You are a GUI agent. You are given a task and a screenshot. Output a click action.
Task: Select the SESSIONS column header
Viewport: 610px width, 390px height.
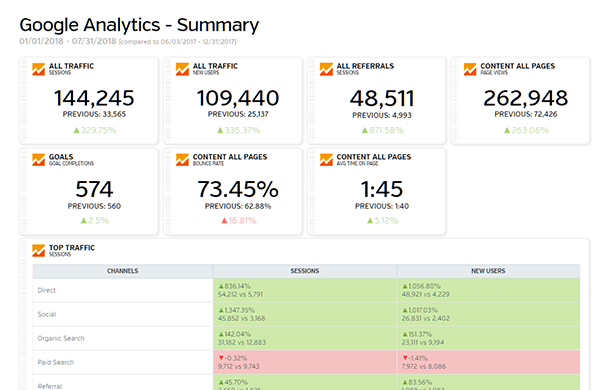[305, 271]
